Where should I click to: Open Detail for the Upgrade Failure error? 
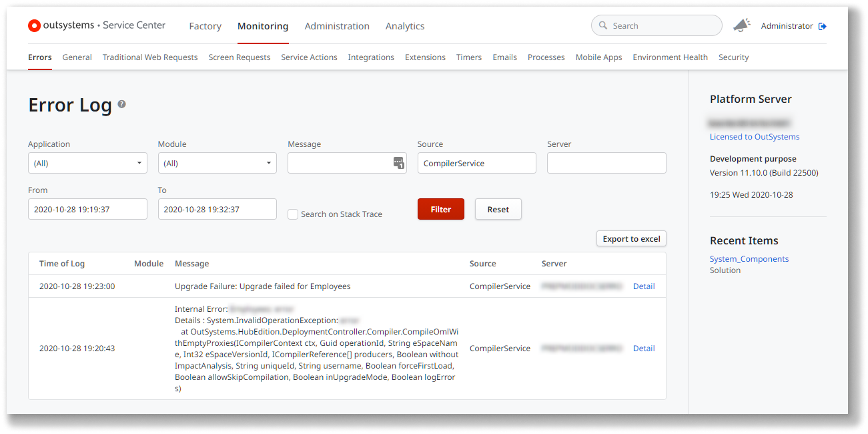pyautogui.click(x=643, y=286)
